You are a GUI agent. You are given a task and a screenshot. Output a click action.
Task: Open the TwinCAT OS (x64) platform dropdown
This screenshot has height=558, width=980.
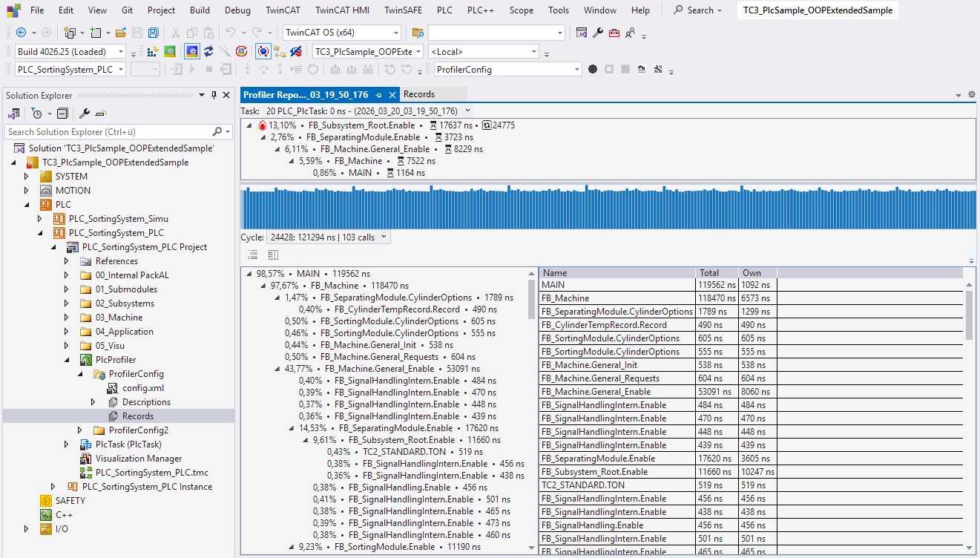click(x=396, y=33)
